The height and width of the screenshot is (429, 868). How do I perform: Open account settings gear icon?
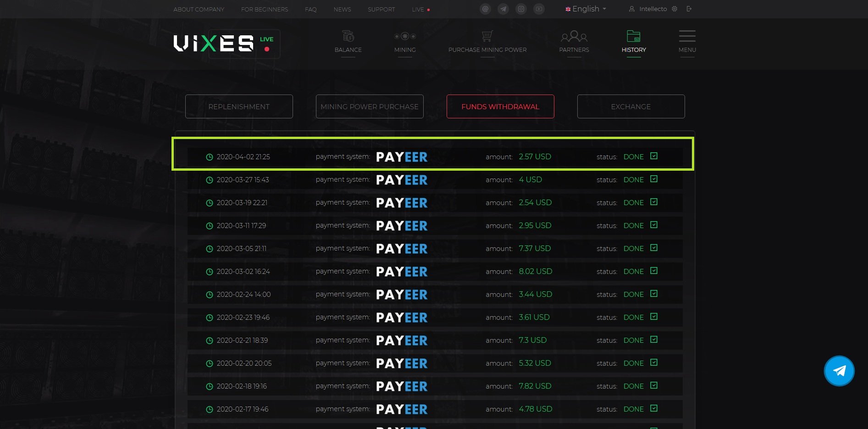pos(674,9)
